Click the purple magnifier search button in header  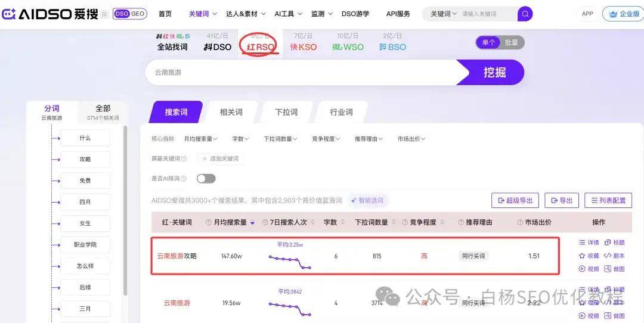[525, 14]
